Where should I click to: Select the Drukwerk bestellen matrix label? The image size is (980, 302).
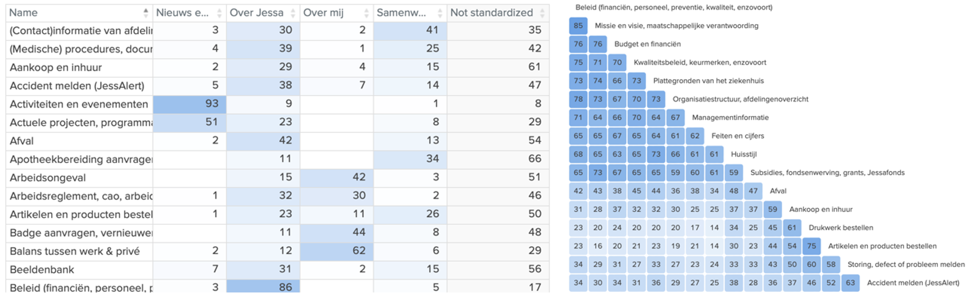click(841, 228)
